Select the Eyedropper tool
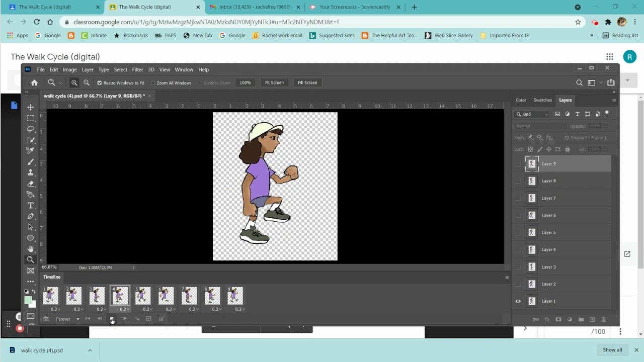The width and height of the screenshot is (644, 362). (31, 151)
